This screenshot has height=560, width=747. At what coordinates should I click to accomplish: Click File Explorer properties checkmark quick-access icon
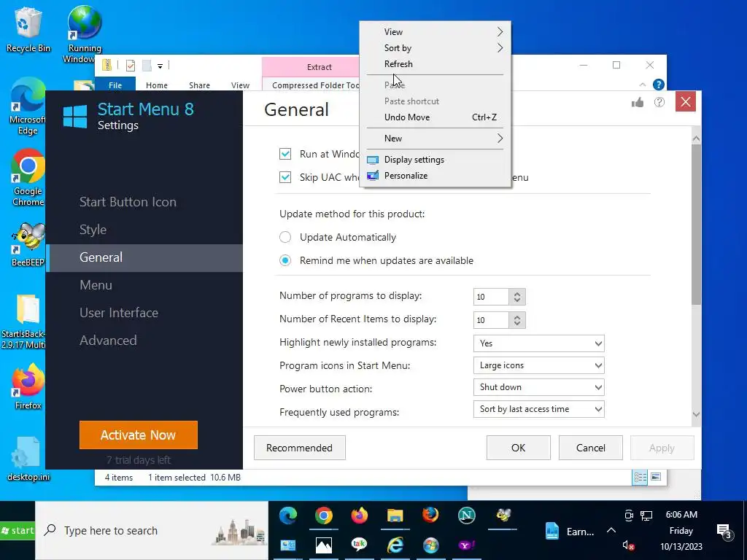131,65
